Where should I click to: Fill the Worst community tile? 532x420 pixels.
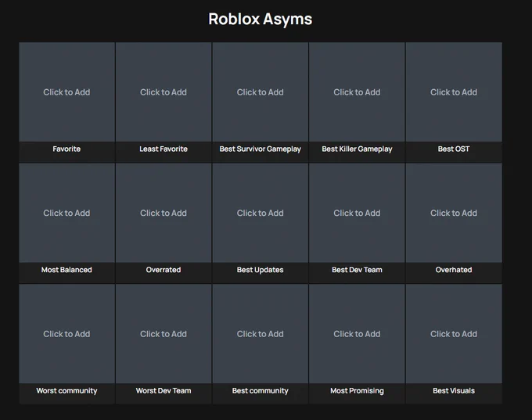point(66,334)
